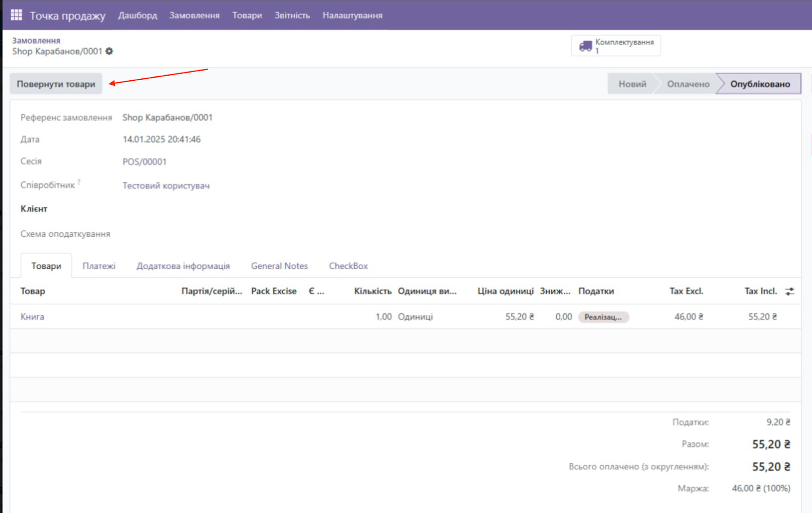Open column settings adjust icon in table

(x=789, y=292)
